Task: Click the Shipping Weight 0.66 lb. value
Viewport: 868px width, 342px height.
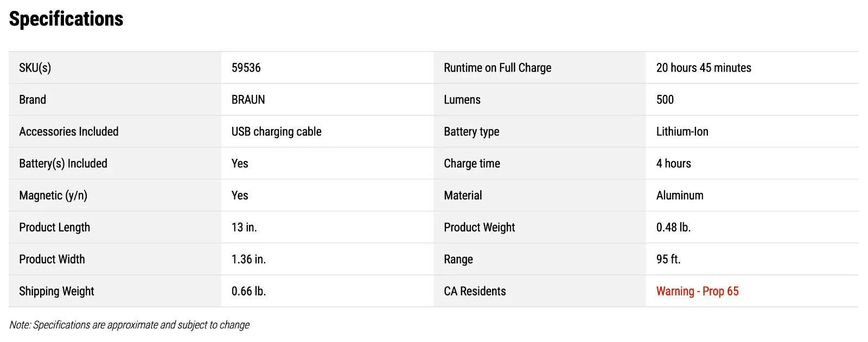Action: coord(248,292)
